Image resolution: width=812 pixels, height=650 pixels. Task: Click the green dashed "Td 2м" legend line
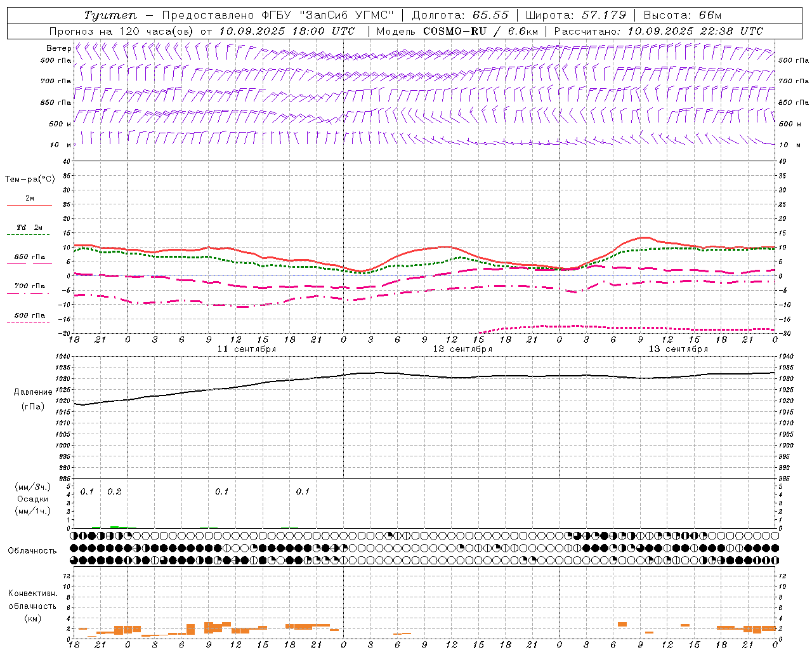[29, 235]
